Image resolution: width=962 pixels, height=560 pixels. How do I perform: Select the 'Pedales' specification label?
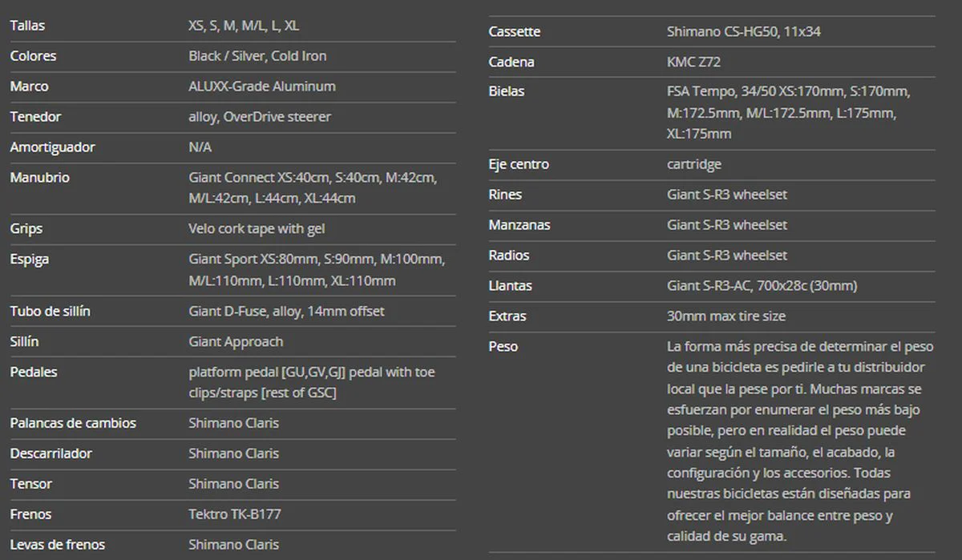pos(34,372)
